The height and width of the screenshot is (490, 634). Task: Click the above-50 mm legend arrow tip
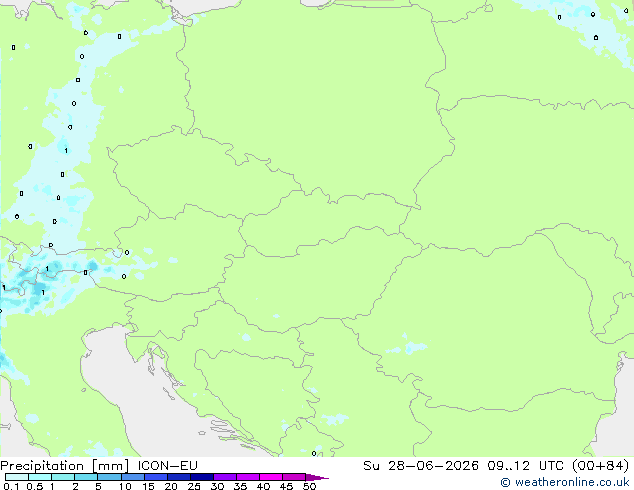pyautogui.click(x=317, y=477)
